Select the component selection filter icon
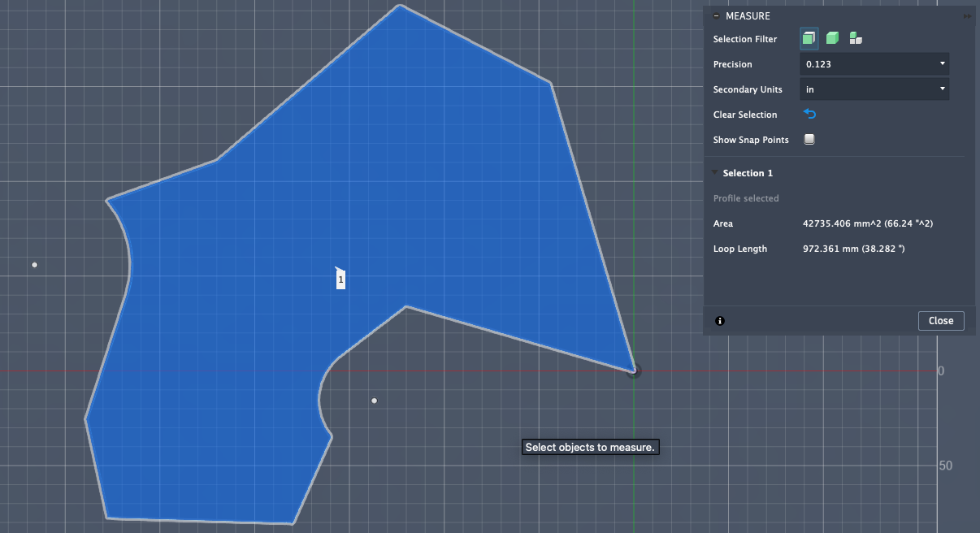The width and height of the screenshot is (980, 533). (x=854, y=37)
